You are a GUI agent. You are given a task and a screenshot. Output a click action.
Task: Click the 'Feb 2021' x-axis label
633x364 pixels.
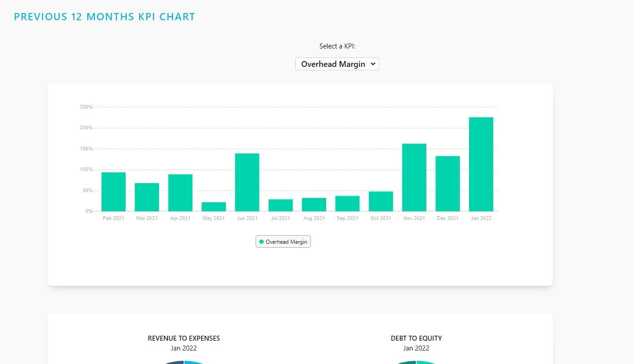coord(114,219)
